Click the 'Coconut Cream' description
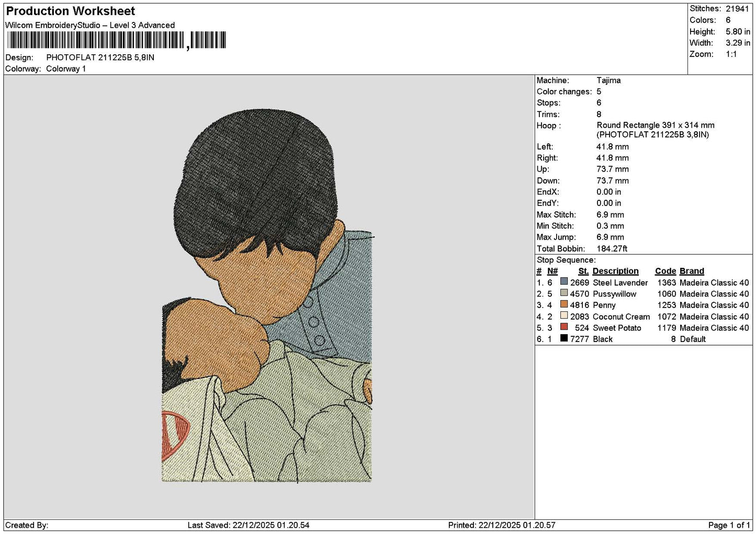Image resolution: width=756 pixels, height=534 pixels. [x=621, y=317]
